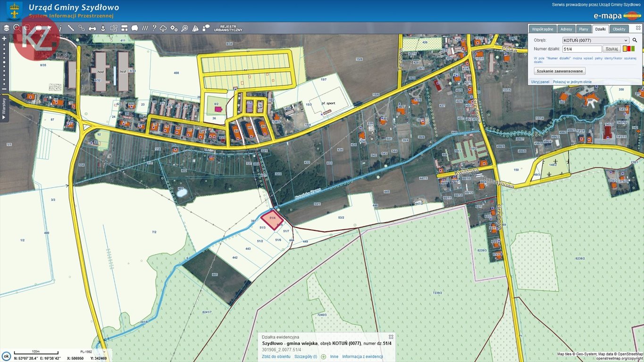The height and width of the screenshot is (362, 644).
Task: Switch to the Obiekty tab
Action: [619, 29]
